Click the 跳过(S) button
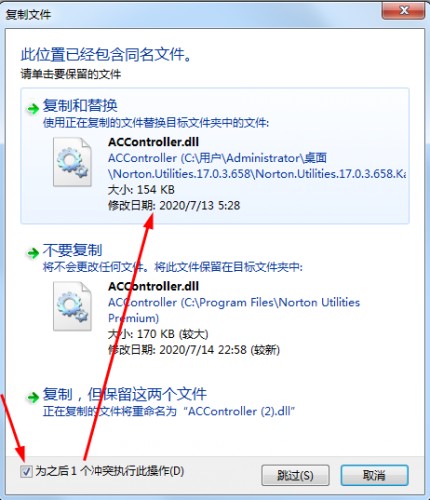430x500 pixels. (x=295, y=475)
